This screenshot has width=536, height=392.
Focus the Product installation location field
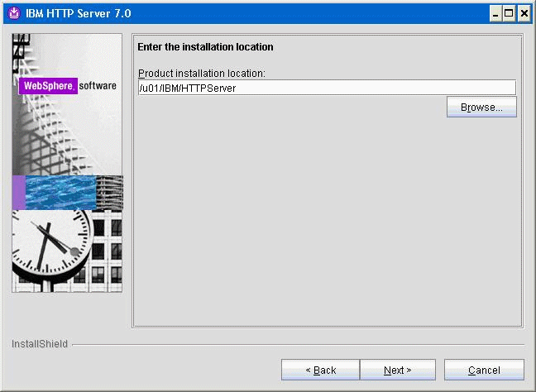[327, 88]
